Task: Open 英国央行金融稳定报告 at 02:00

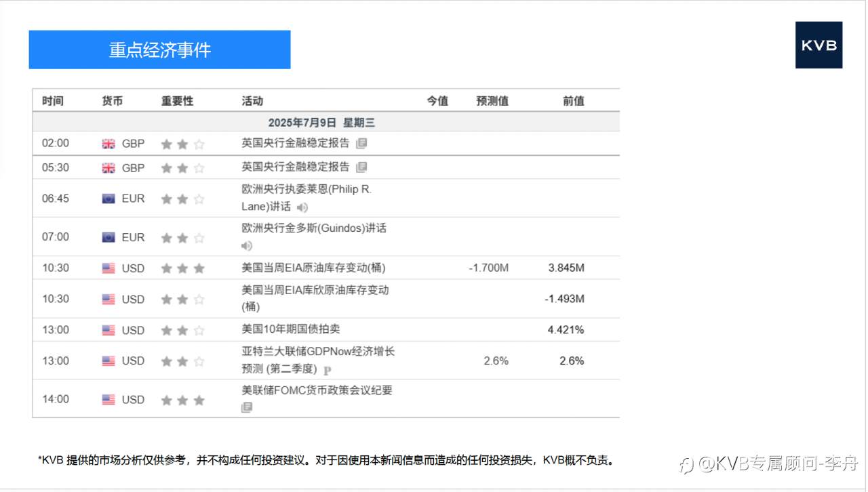Action: 296,143
